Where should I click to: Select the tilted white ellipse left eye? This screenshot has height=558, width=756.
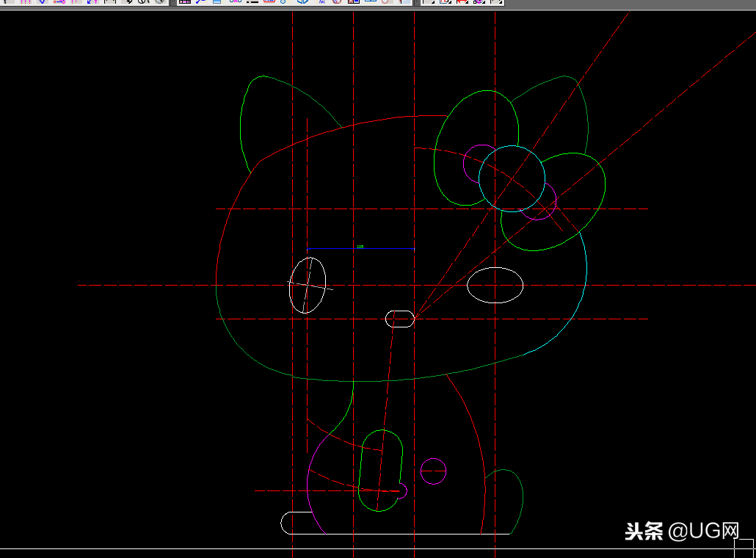pyautogui.click(x=307, y=285)
